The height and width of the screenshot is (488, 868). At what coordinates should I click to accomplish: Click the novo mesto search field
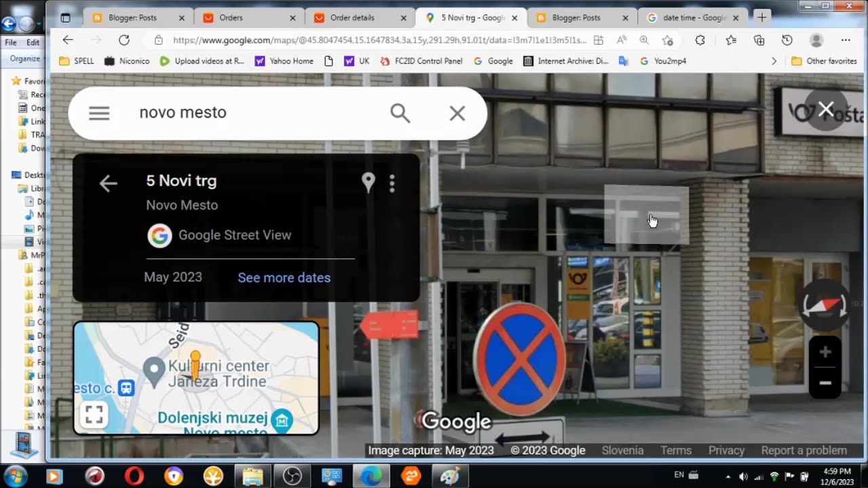[258, 113]
